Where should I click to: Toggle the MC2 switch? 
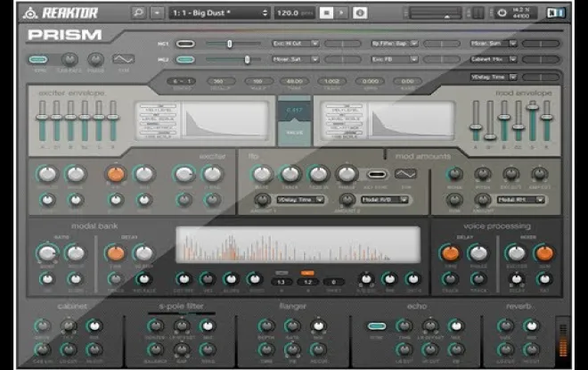coord(185,60)
